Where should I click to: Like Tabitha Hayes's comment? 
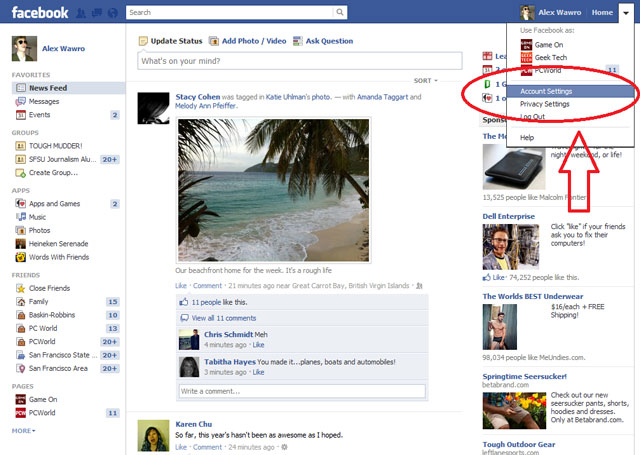tap(258, 372)
